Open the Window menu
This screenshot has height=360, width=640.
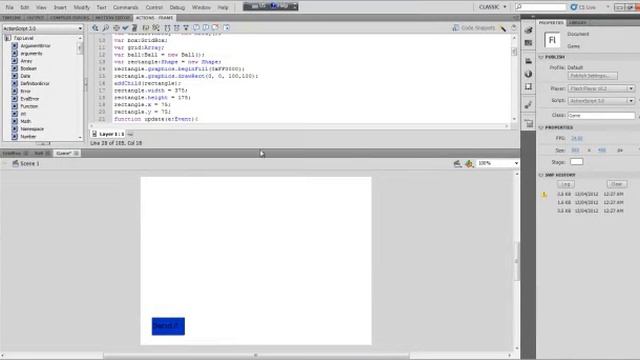click(201, 7)
